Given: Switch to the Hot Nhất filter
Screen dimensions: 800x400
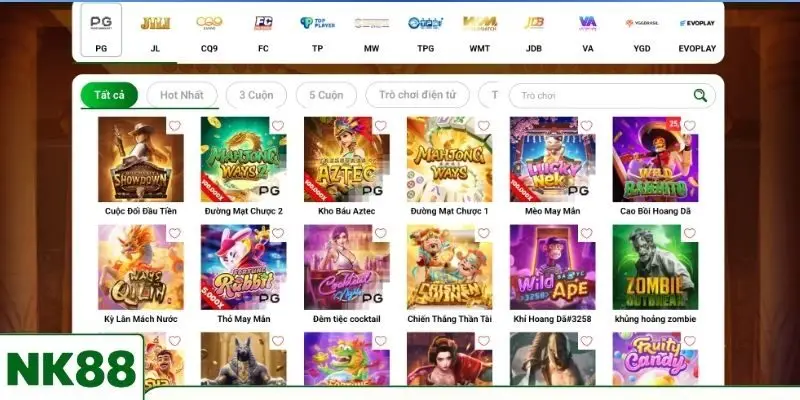Looking at the screenshot, I should pos(182,95).
